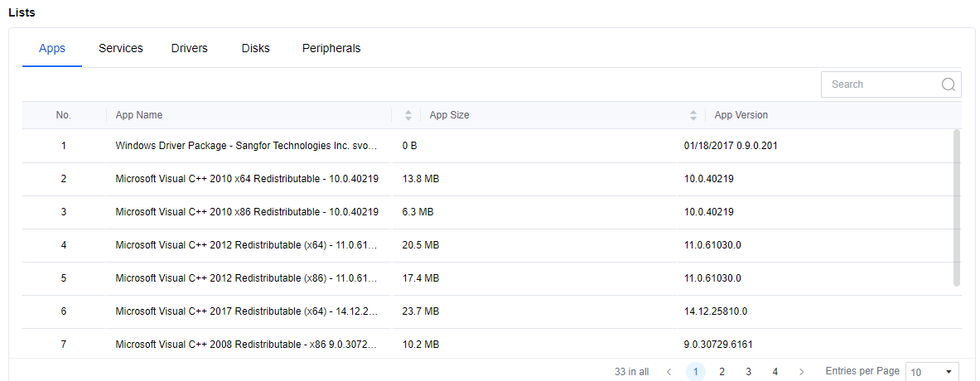Click the App Version column header

click(741, 115)
